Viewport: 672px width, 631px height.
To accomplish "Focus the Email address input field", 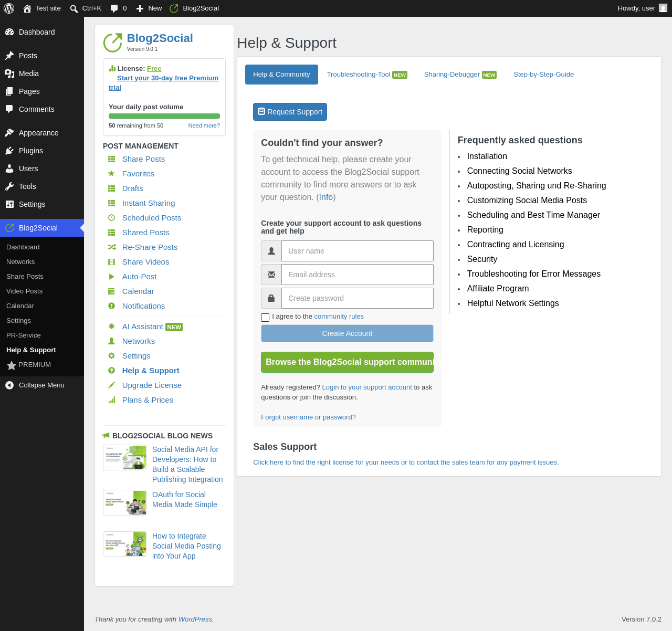I will (358, 275).
